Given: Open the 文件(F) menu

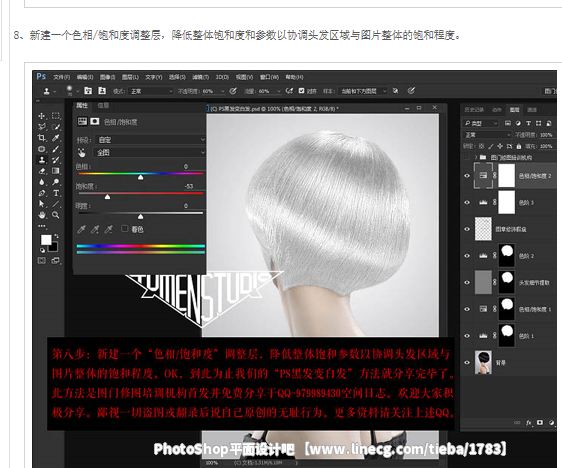Looking at the screenshot, I should (62, 77).
